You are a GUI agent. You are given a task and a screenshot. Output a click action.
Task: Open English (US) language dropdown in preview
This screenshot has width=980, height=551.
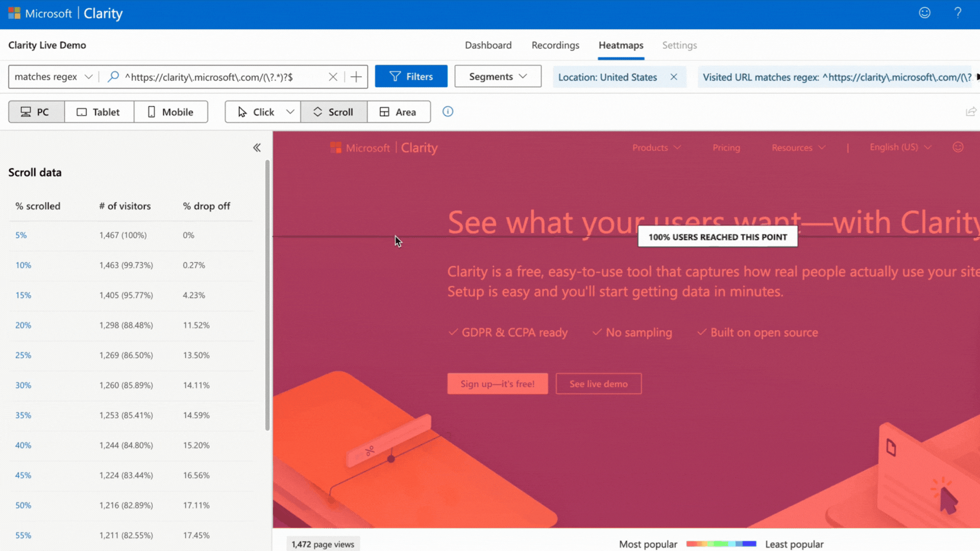pyautogui.click(x=900, y=147)
